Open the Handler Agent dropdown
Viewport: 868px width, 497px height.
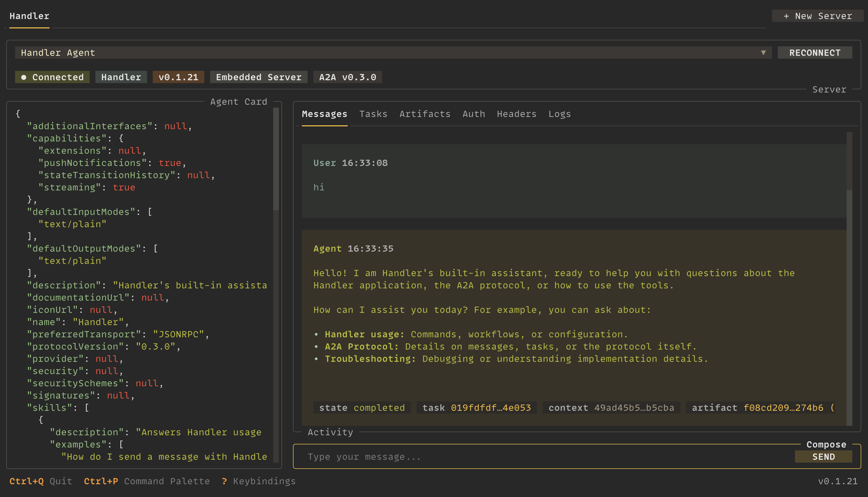[x=393, y=53]
